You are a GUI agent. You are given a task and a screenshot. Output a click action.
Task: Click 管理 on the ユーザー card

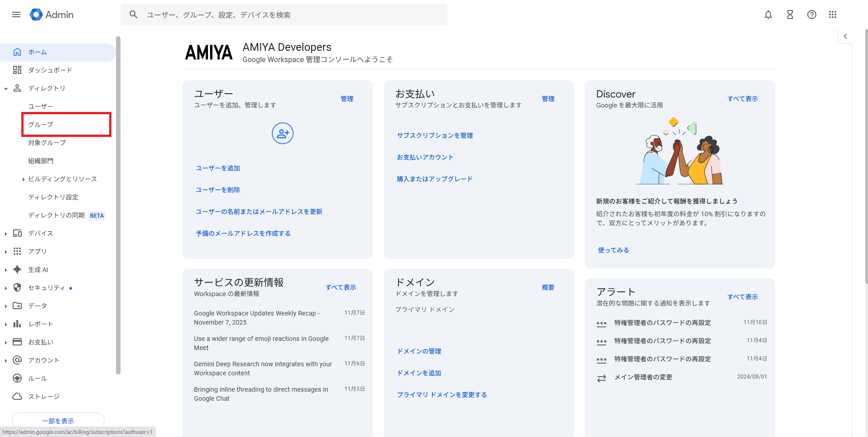coord(347,98)
